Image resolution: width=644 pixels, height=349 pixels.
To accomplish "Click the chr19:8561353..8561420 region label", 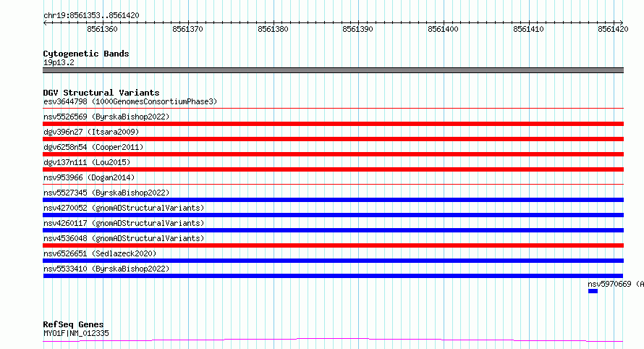I will [x=91, y=15].
